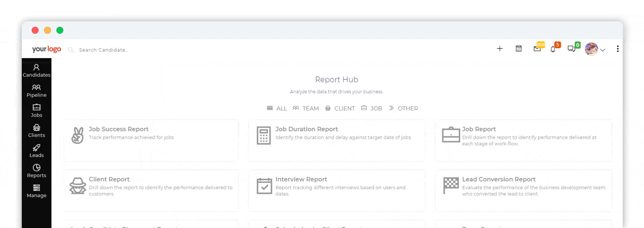The height and width of the screenshot is (228, 644).
Task: Click the Job Report briefcase icon
Action: (451, 135)
